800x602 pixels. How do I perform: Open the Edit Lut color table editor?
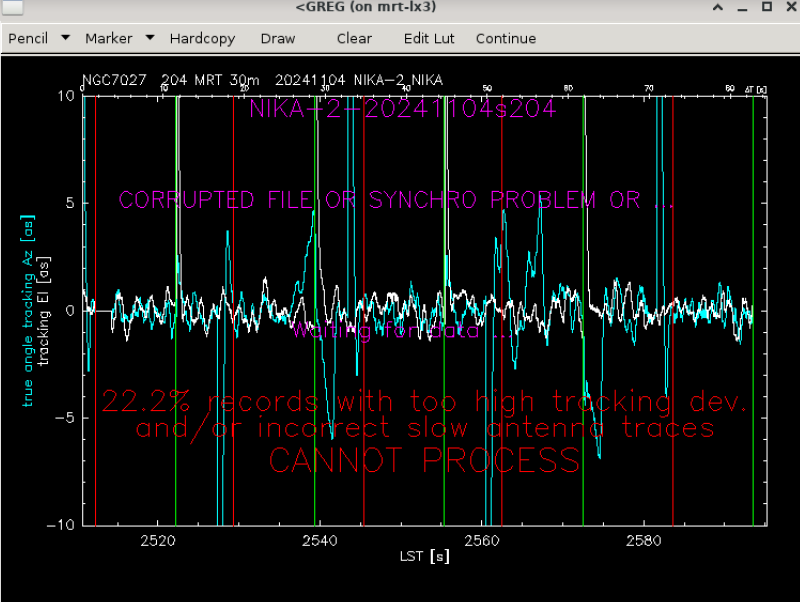point(428,38)
